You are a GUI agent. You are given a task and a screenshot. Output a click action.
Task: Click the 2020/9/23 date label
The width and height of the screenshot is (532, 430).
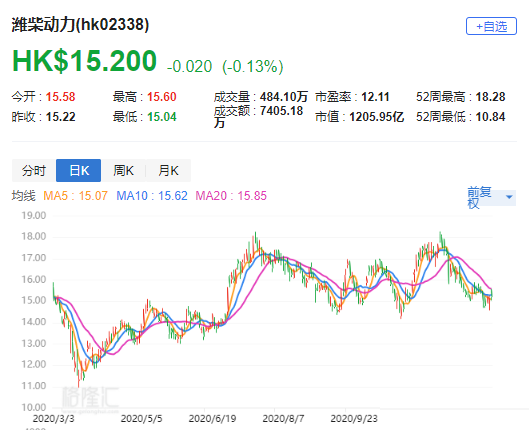tap(354, 419)
